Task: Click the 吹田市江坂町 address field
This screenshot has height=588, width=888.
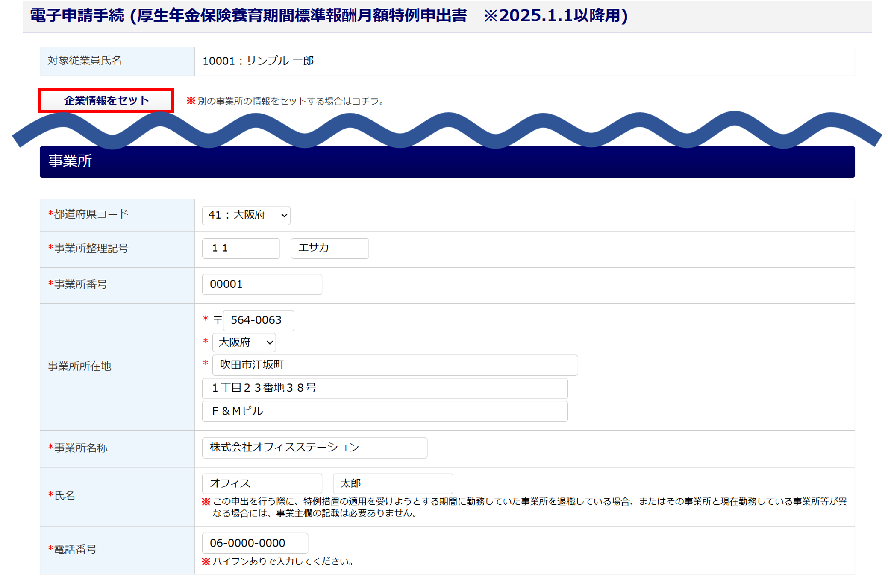Action: (x=394, y=365)
